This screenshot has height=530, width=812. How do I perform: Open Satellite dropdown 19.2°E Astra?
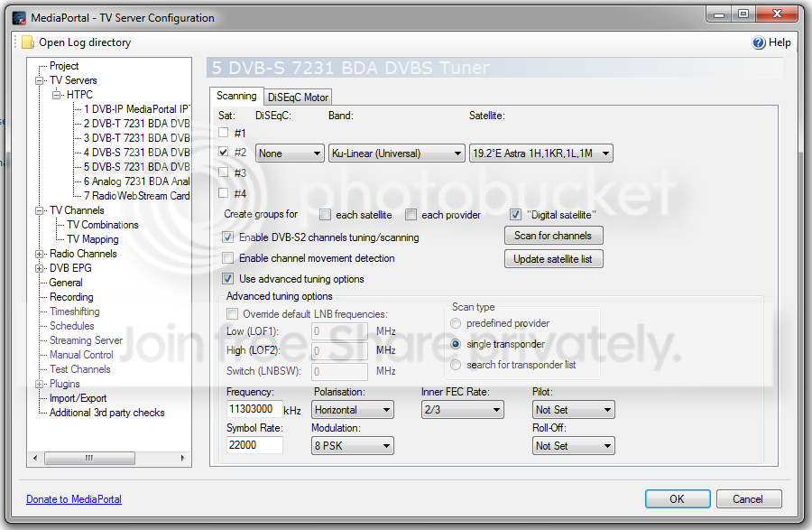coord(541,153)
